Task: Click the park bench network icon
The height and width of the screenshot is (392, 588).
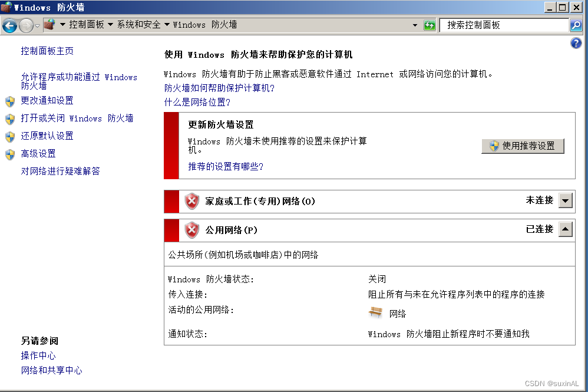Action: 375,312
